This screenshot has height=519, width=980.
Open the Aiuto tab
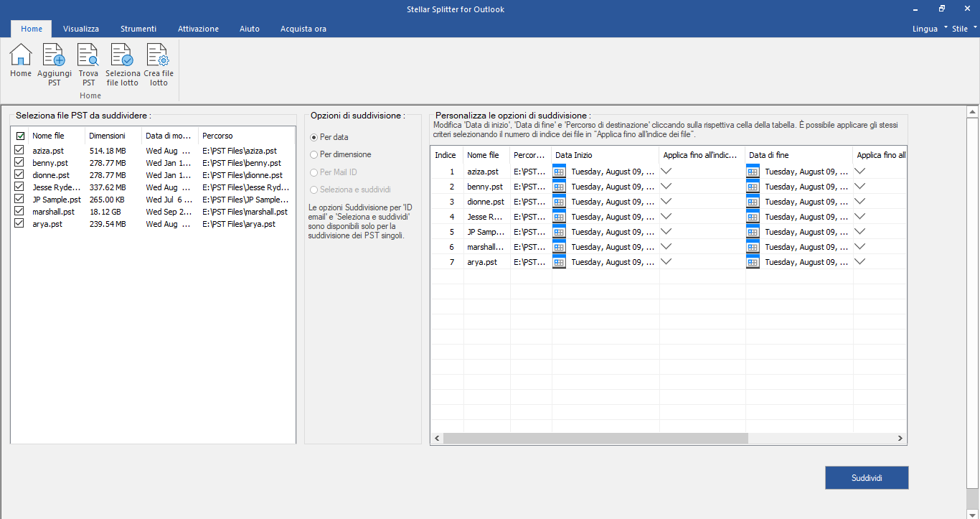point(250,29)
